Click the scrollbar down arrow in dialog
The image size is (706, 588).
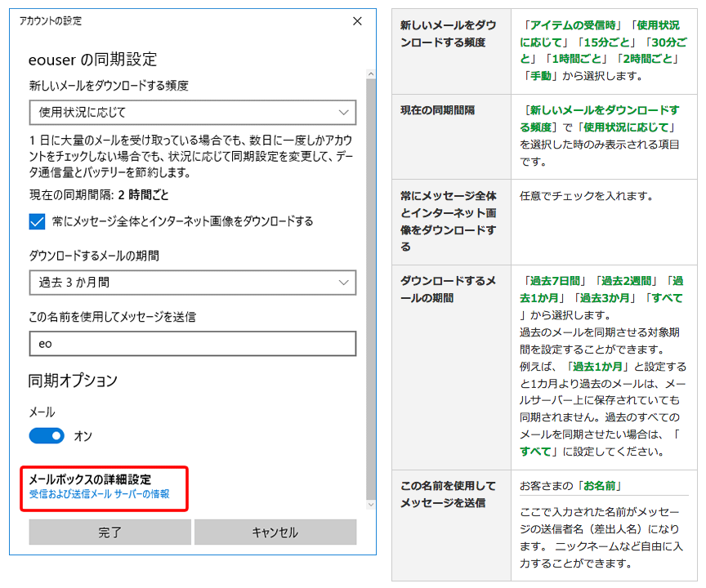click(371, 505)
